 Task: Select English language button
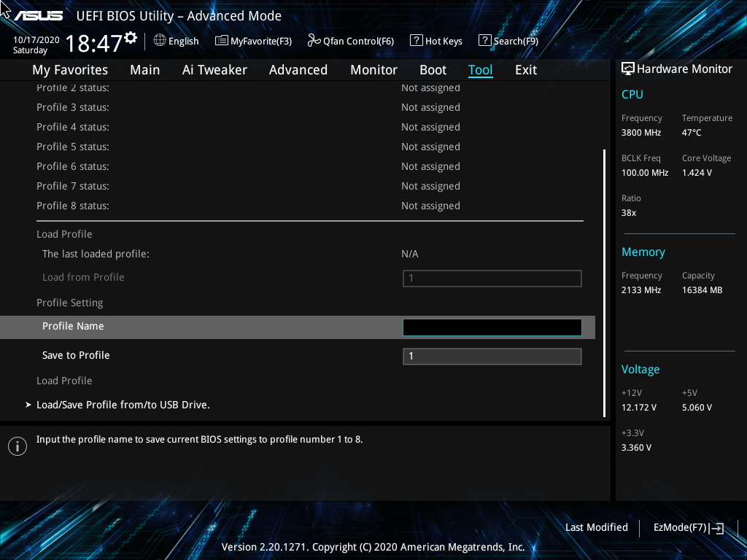pyautogui.click(x=183, y=41)
